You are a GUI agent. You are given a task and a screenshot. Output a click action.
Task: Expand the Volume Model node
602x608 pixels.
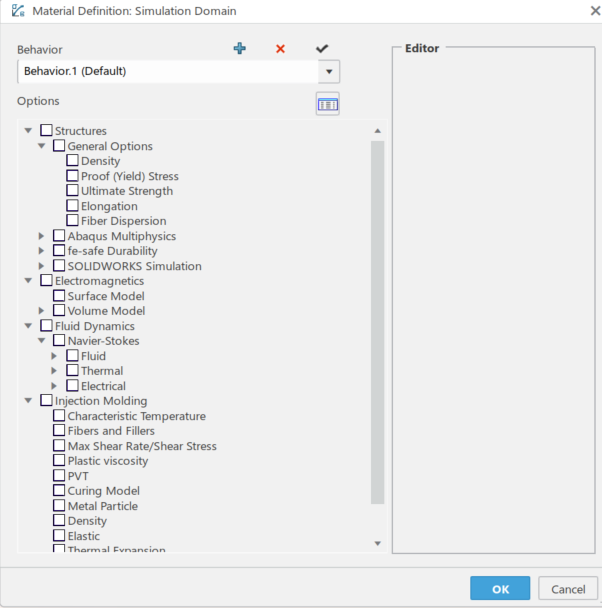click(41, 311)
